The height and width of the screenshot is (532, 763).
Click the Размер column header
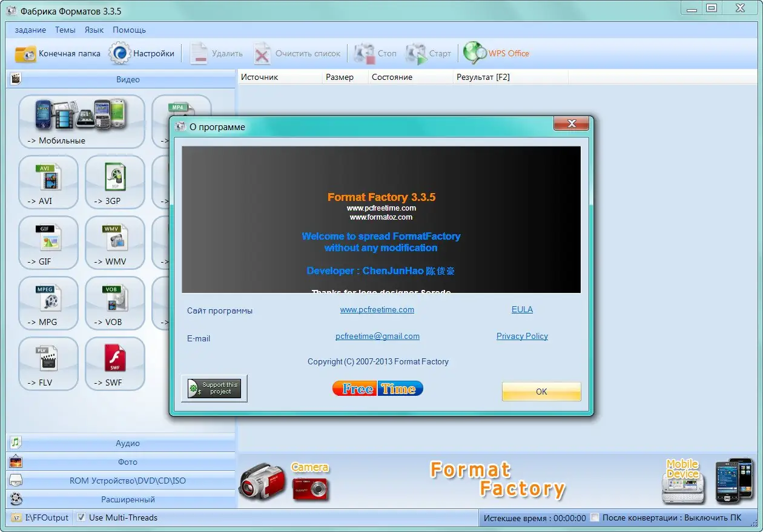[346, 77]
